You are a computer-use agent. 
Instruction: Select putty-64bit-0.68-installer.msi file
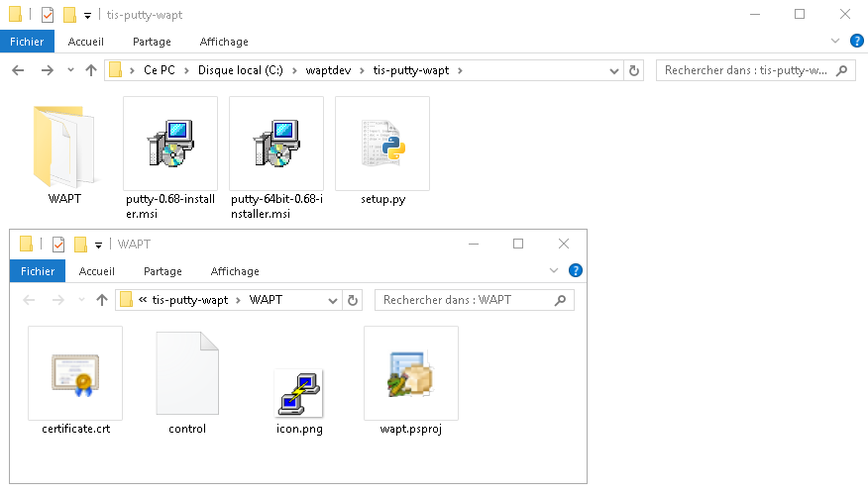click(x=276, y=150)
